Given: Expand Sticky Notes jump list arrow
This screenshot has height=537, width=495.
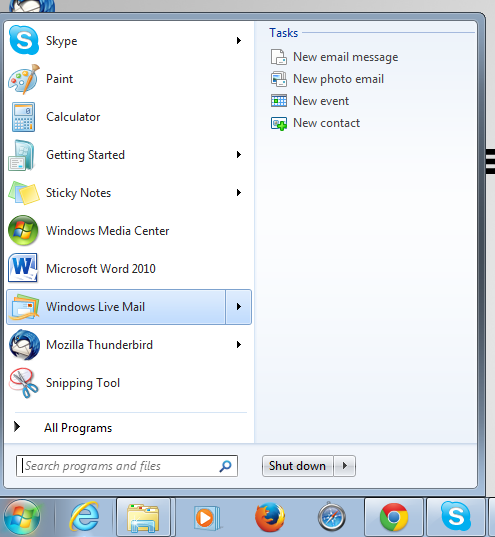Looking at the screenshot, I should pyautogui.click(x=239, y=193).
